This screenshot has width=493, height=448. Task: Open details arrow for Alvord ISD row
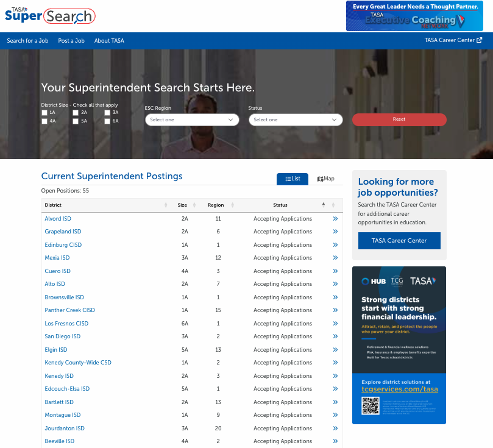335,218
